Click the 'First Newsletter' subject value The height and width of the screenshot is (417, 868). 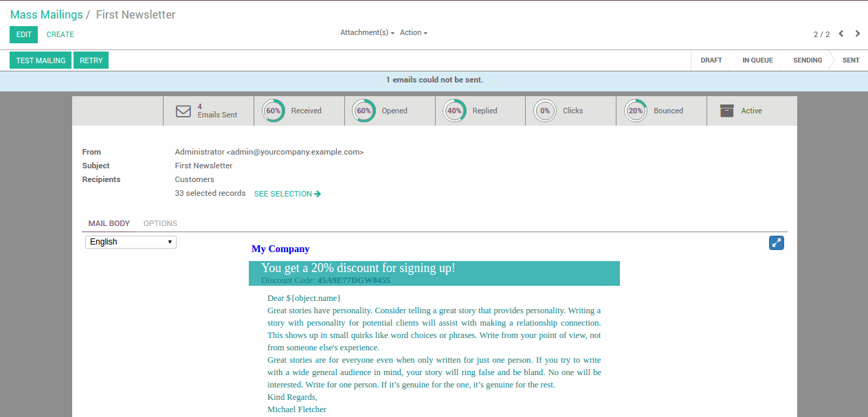[x=203, y=166]
